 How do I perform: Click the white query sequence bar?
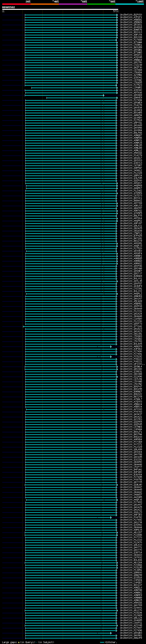pos(60,9)
